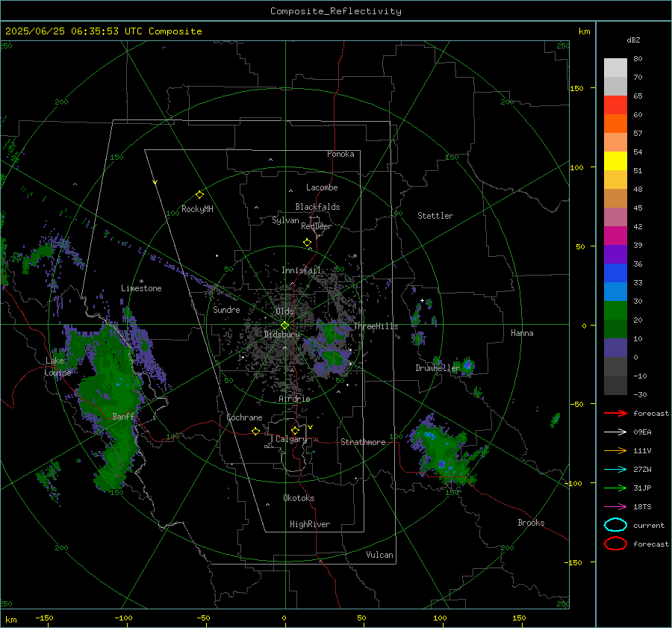Click the red forecast arrow in the legend

click(615, 413)
